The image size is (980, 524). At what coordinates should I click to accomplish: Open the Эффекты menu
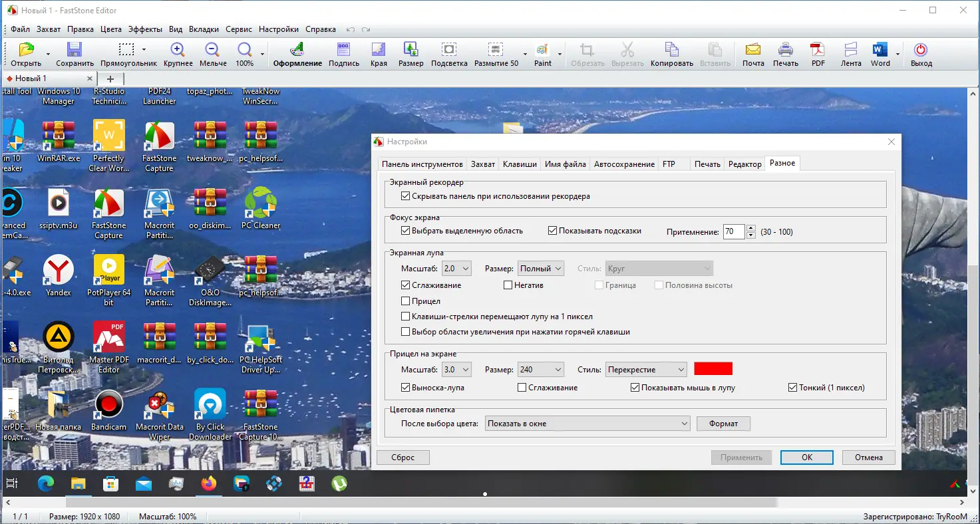click(146, 29)
